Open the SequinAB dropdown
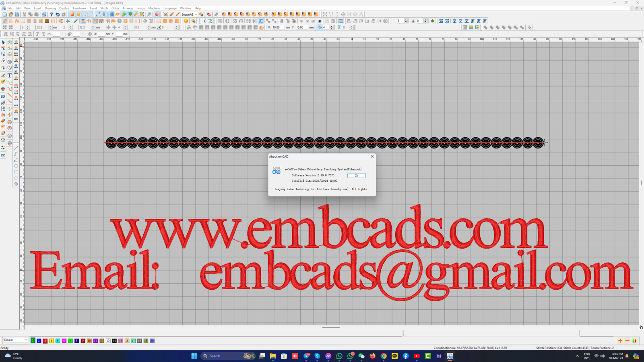This screenshot has width=644, height=362. [x=196, y=14]
